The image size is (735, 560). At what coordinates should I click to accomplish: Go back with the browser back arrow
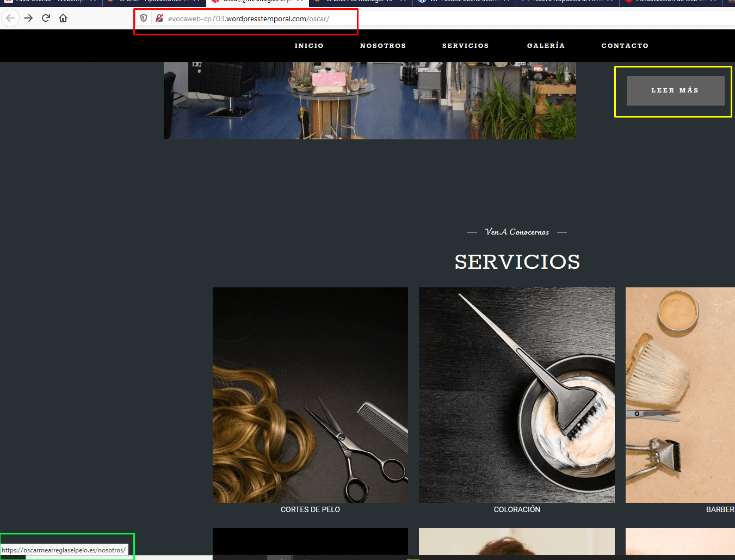click(10, 18)
